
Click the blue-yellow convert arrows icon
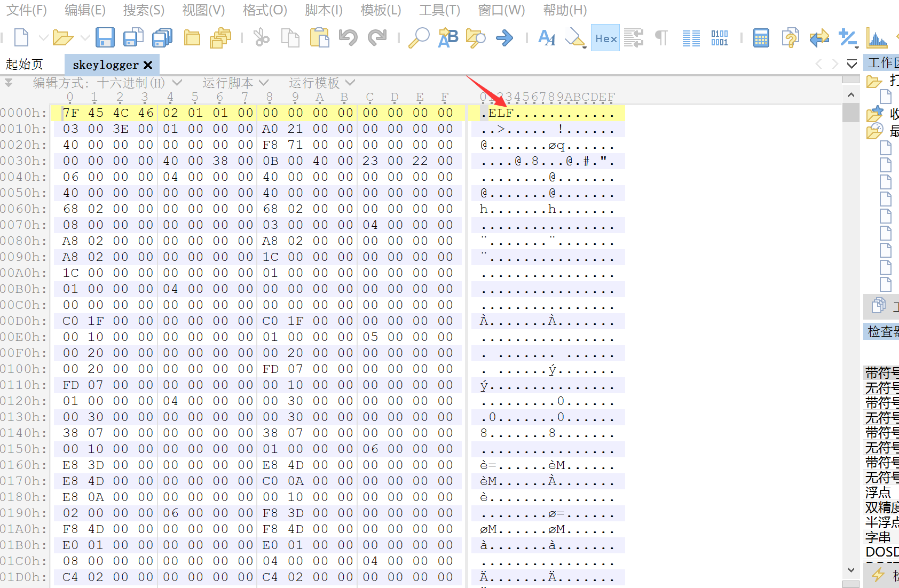pyautogui.click(x=819, y=38)
